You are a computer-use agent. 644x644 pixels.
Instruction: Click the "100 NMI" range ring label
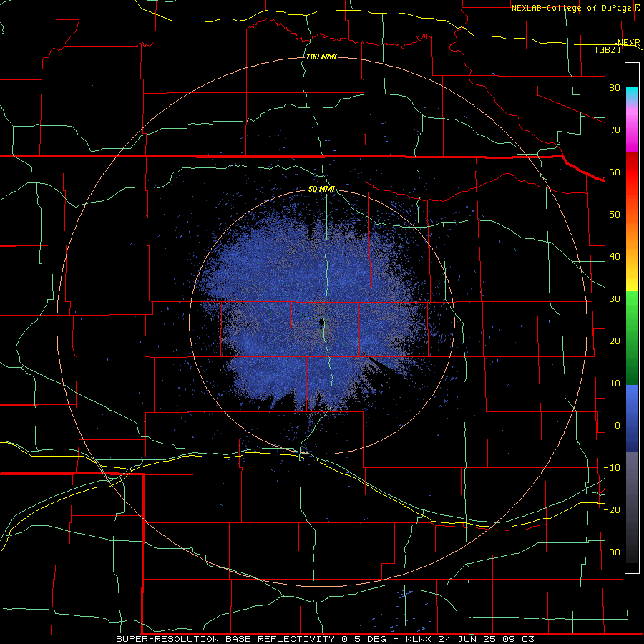point(321,57)
